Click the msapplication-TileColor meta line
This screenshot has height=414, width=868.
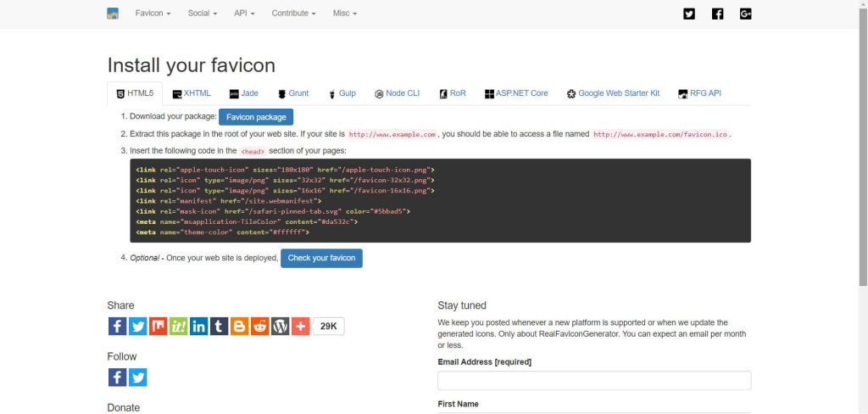coord(247,221)
